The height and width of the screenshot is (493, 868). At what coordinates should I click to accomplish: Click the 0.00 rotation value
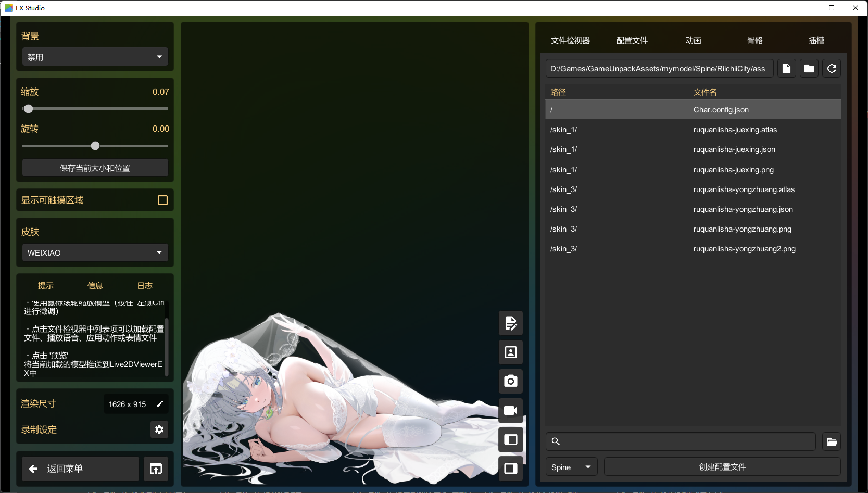pos(161,129)
